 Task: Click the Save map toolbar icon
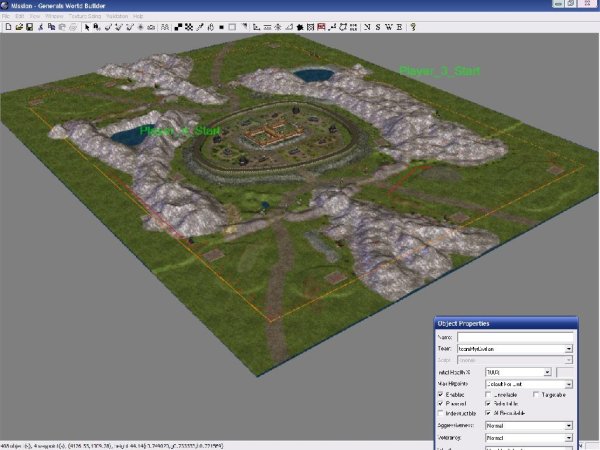pyautogui.click(x=29, y=27)
